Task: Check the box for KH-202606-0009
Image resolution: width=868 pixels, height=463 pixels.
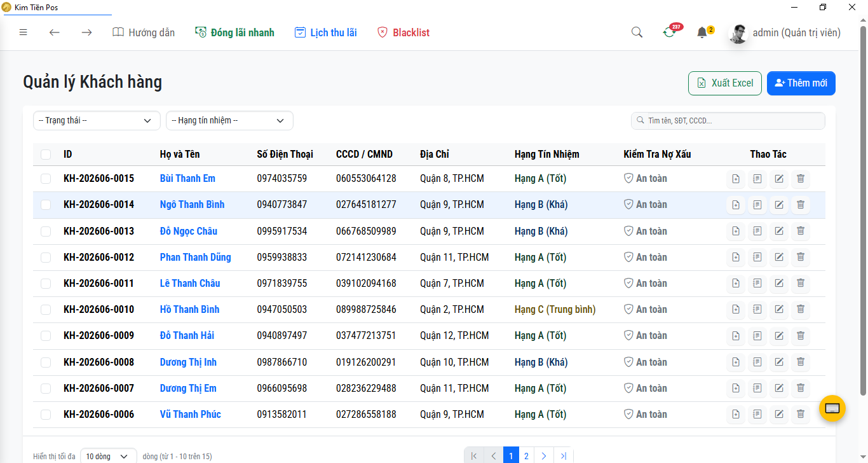Action: point(46,335)
